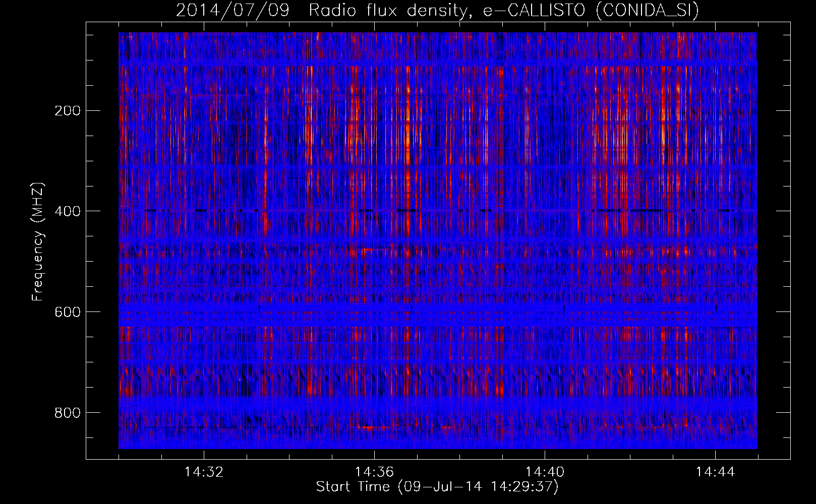Click the 14:32 time tick label
Image resolution: width=816 pixels, height=504 pixels.
point(204,472)
